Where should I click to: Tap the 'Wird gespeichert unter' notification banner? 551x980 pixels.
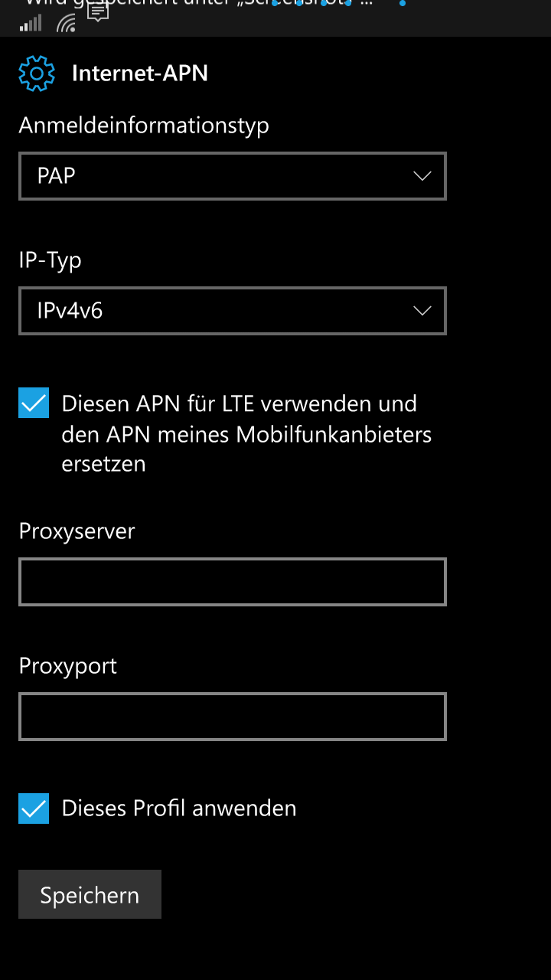199,4
